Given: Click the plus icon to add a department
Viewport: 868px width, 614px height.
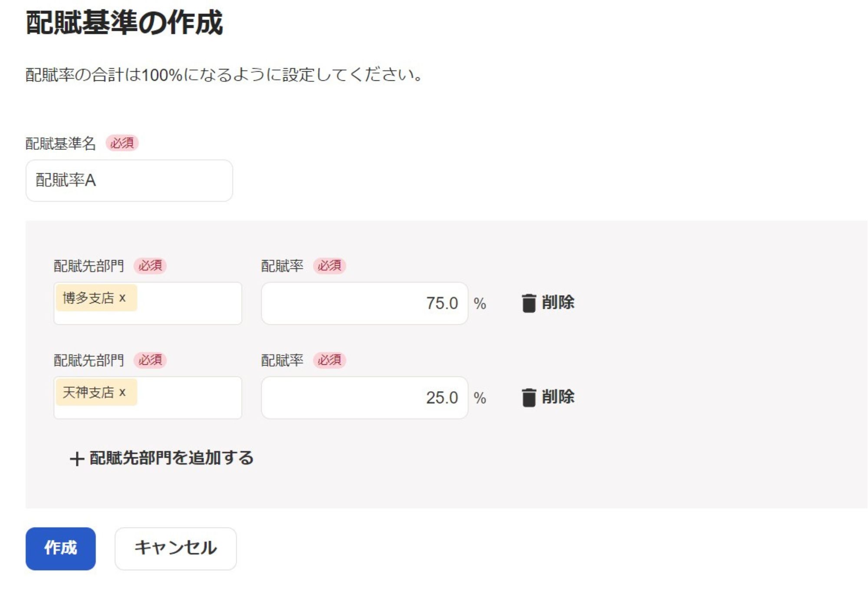Looking at the screenshot, I should (77, 459).
